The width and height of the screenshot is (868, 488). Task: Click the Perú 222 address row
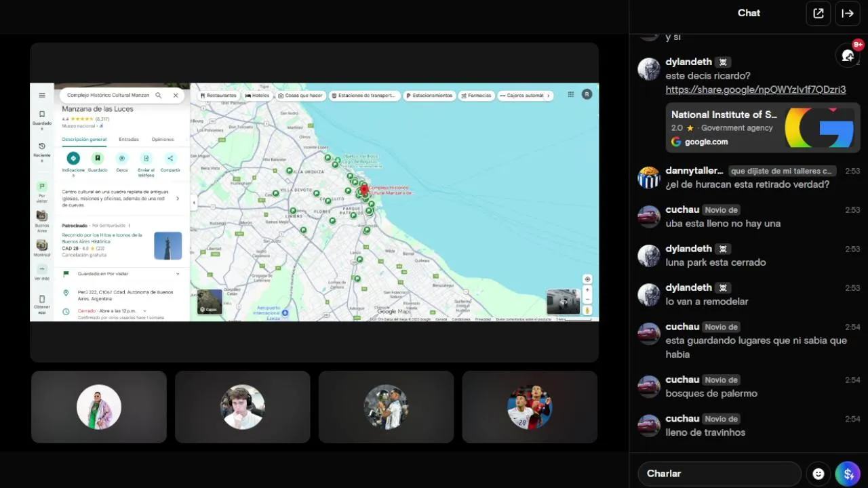121,296
